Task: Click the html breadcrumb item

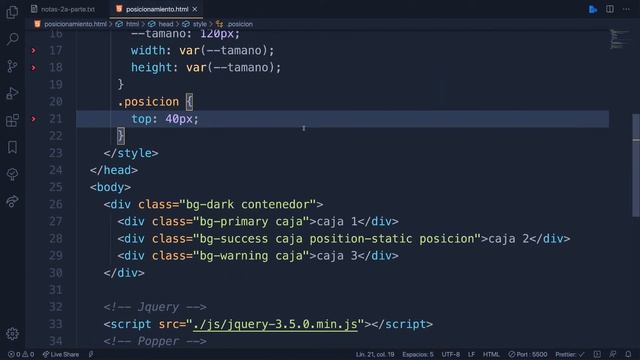Action: pyautogui.click(x=132, y=24)
